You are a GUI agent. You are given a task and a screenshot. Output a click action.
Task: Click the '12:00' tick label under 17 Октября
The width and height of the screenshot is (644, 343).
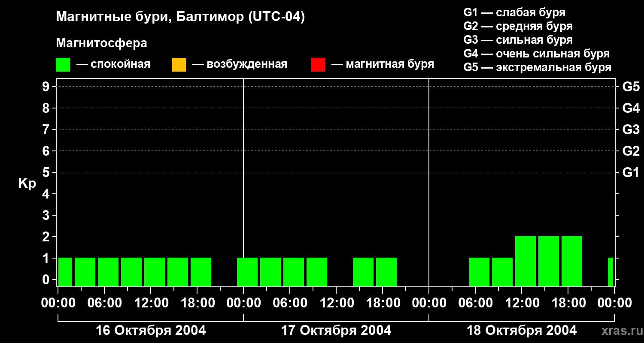[x=336, y=303]
